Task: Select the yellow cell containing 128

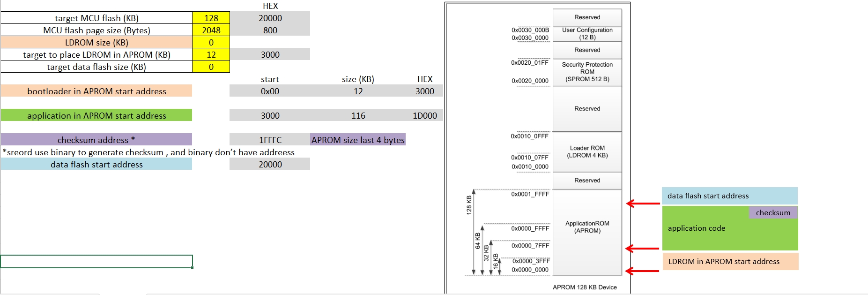Action: 211,18
